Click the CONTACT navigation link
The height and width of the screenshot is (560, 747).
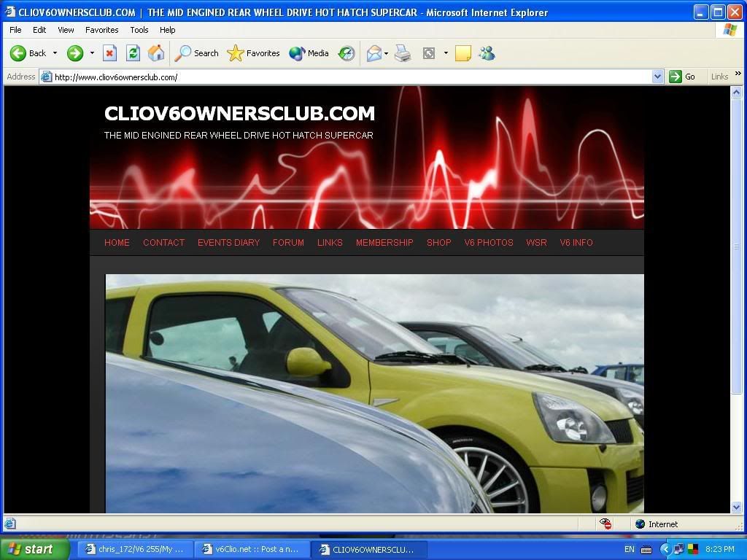pos(164,242)
